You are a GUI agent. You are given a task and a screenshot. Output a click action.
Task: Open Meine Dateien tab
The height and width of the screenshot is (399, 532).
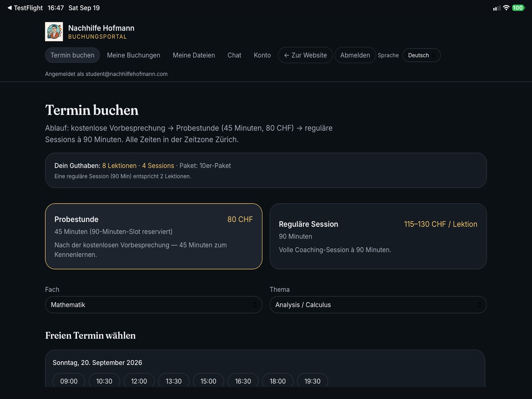(x=194, y=55)
